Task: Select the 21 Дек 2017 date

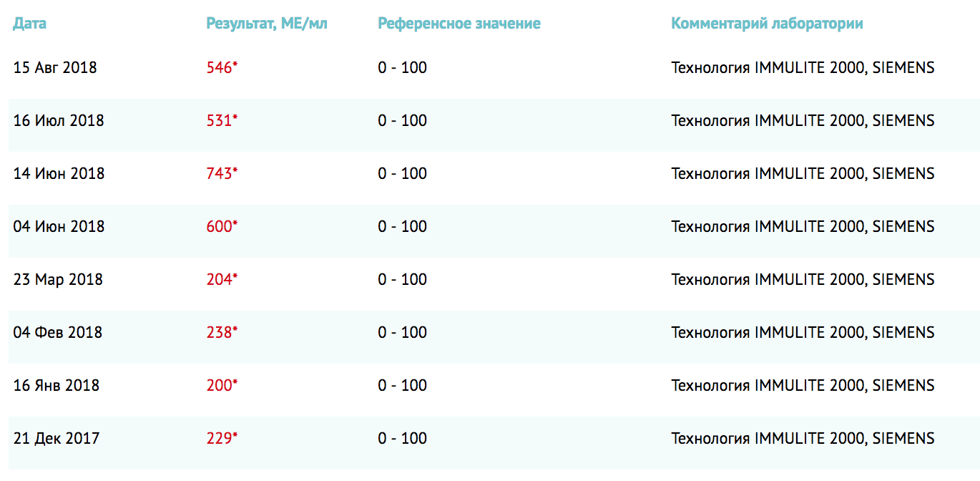Action: [x=57, y=439]
